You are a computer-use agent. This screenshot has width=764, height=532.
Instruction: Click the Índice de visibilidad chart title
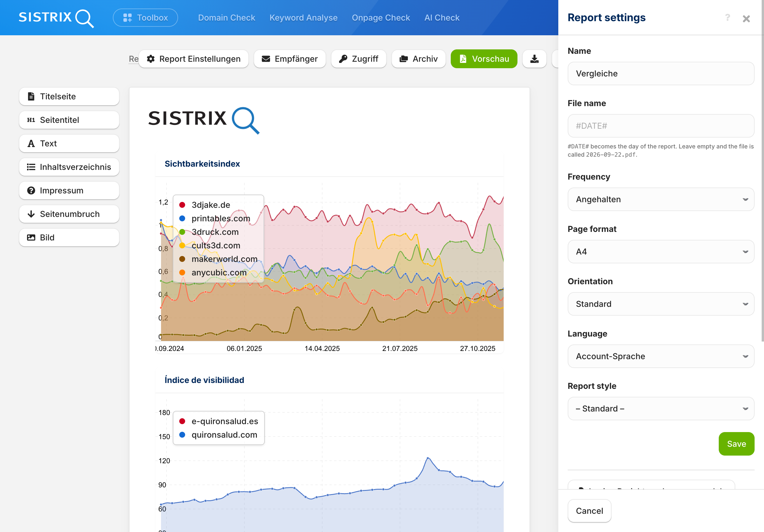coord(204,380)
